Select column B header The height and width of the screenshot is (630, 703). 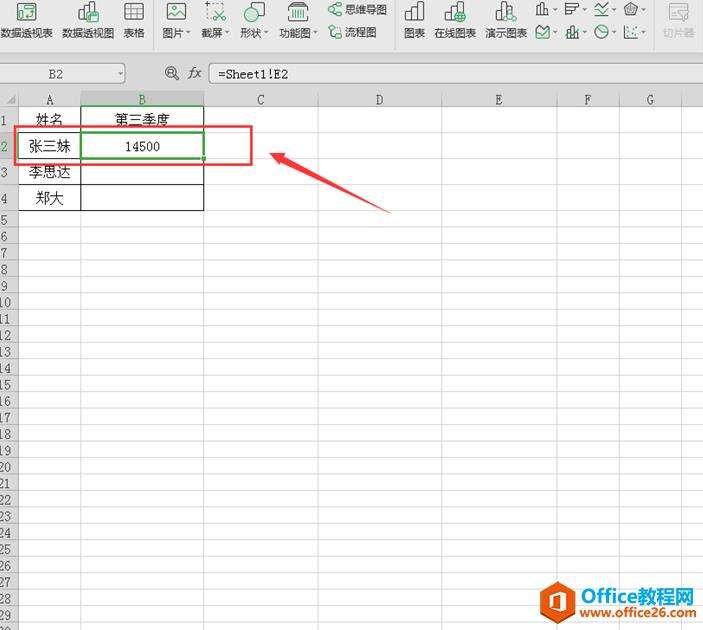click(142, 100)
